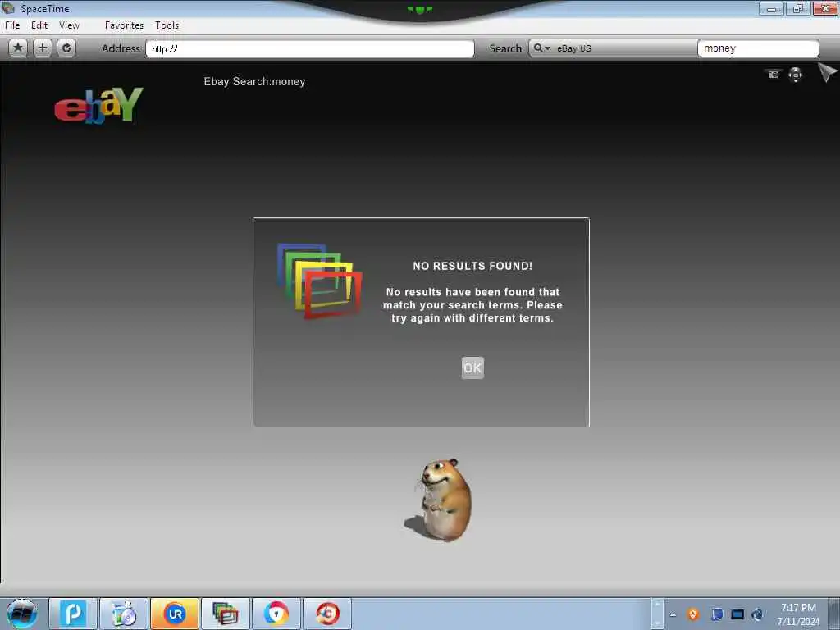Click the blue flag tray icon
Image resolution: width=840 pixels, height=630 pixels.
716,614
